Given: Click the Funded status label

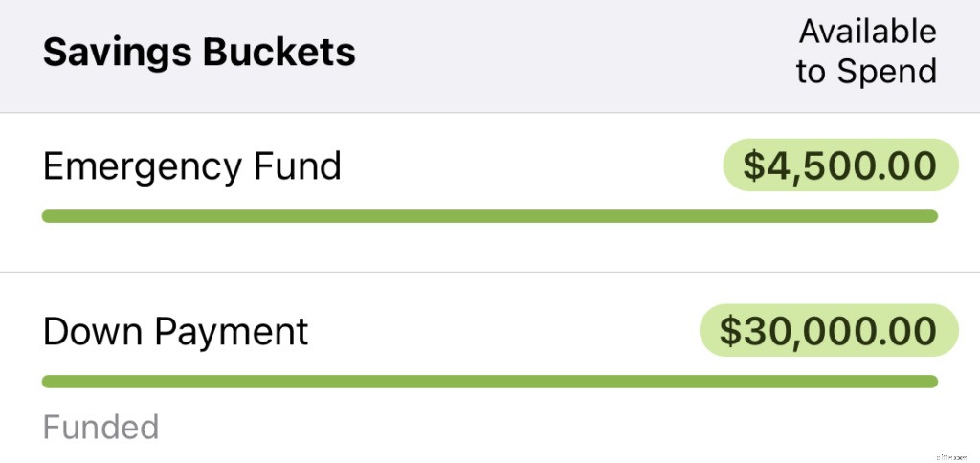Looking at the screenshot, I should coord(100,427).
